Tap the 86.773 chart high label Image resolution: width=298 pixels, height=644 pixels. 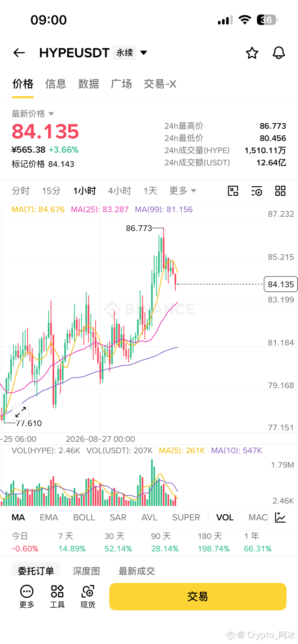[139, 228]
